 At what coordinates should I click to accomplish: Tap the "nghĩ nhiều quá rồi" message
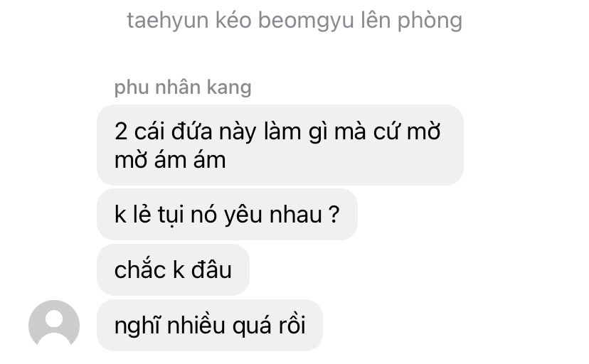click(x=210, y=325)
